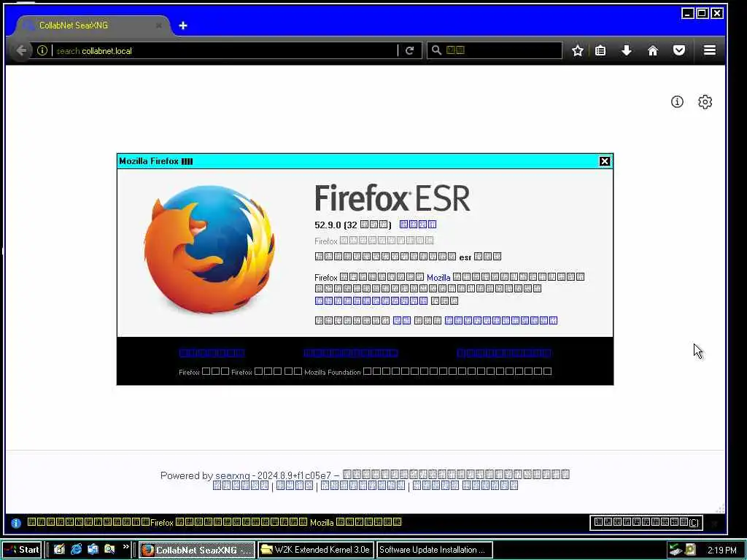Click the 2:19 PM taskbar clock
Viewport: 747px width, 560px height.
(x=721, y=550)
